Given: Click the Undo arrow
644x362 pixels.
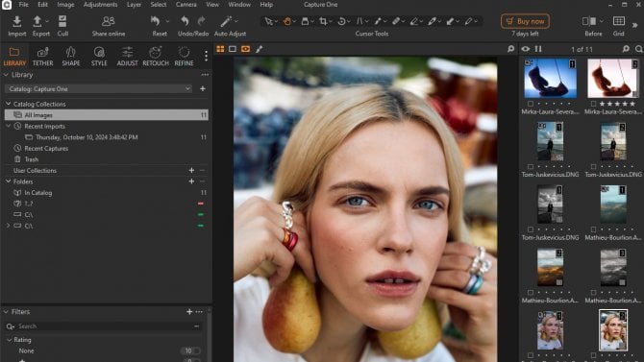Looking at the screenshot, I should pos(185,21).
